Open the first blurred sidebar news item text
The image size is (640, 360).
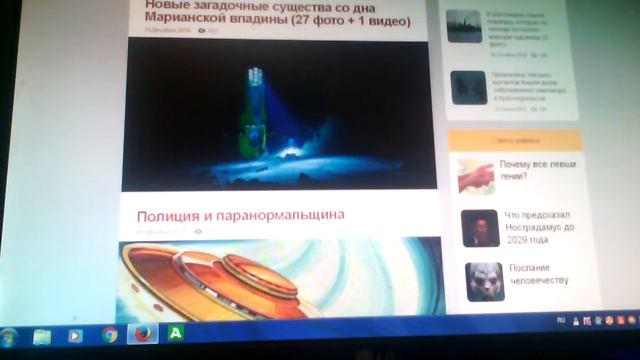pos(517,29)
